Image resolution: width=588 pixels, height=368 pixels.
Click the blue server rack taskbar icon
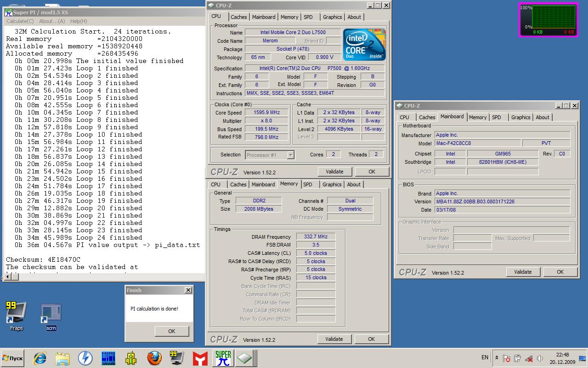(108, 358)
